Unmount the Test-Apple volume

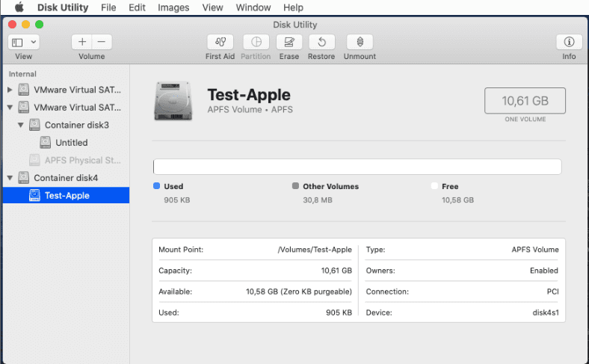pos(360,42)
